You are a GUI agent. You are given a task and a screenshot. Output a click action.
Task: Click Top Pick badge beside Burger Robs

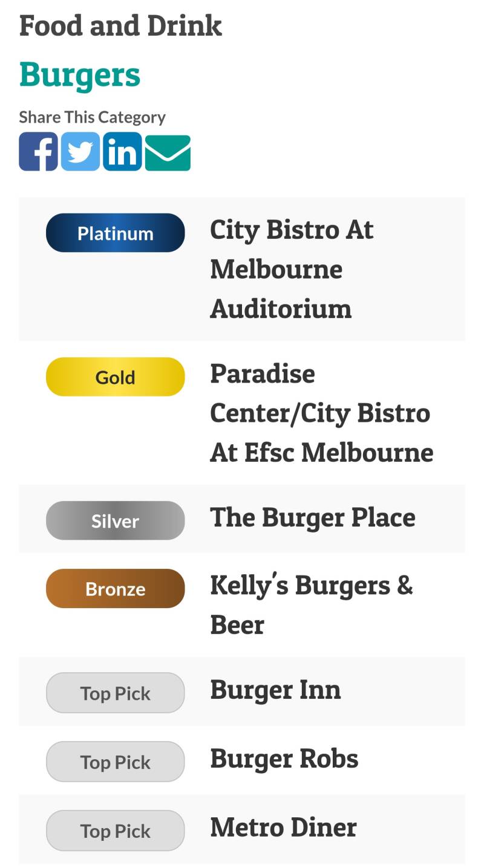[x=115, y=762]
